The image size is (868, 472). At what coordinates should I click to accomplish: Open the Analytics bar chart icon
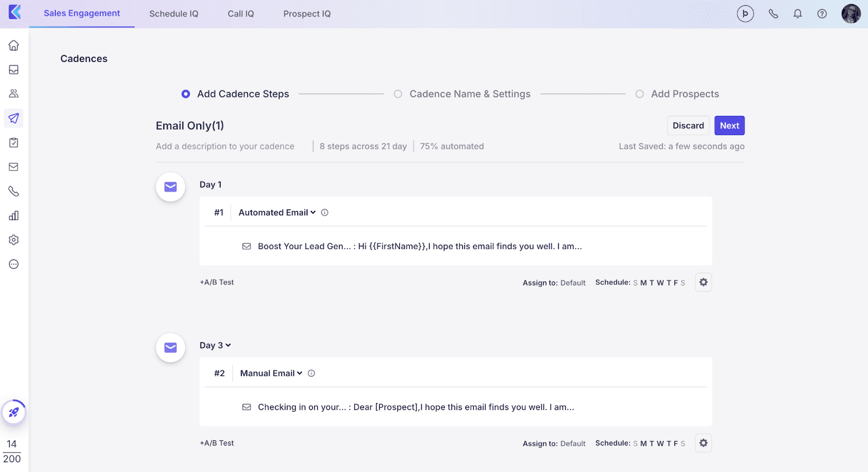click(14, 216)
